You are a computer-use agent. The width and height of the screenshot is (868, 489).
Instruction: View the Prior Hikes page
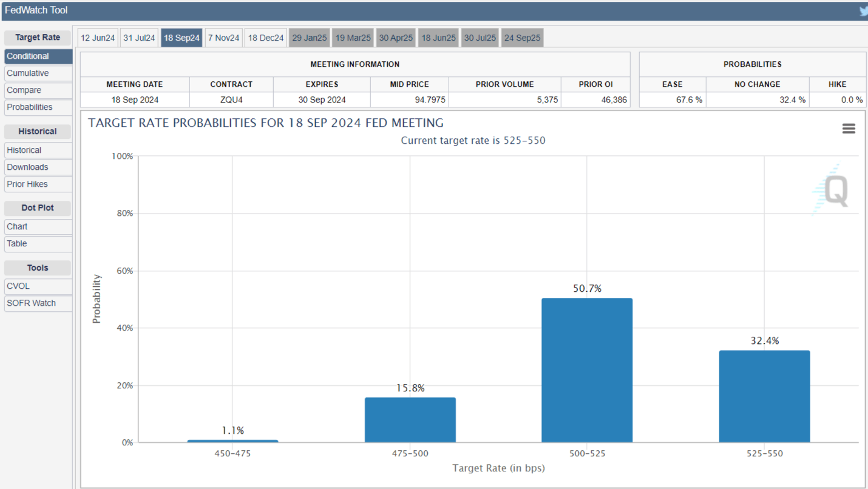point(27,184)
